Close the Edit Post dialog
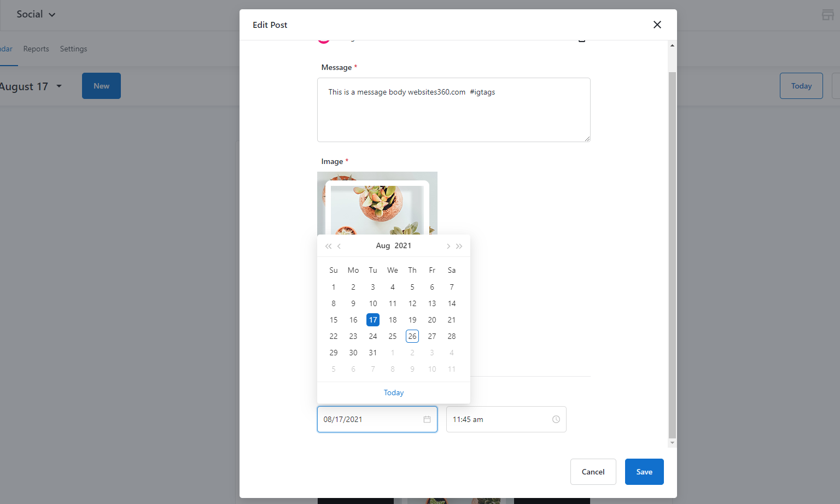 pyautogui.click(x=657, y=25)
